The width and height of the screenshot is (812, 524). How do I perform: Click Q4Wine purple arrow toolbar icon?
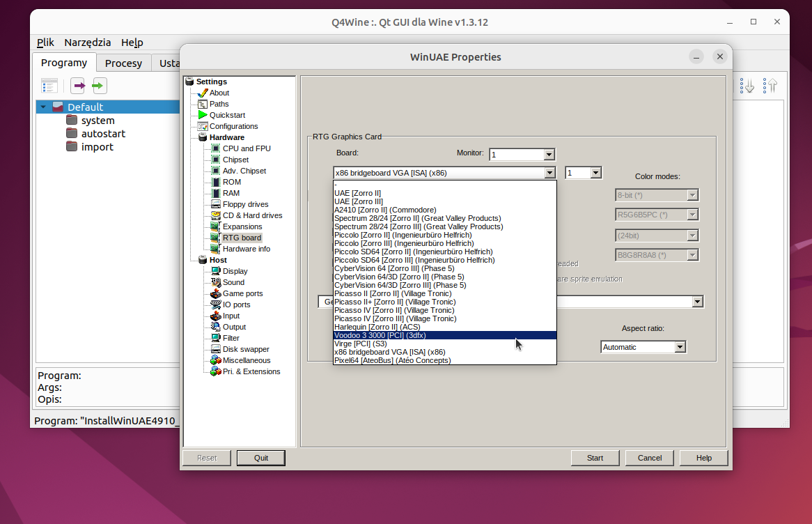tap(78, 86)
